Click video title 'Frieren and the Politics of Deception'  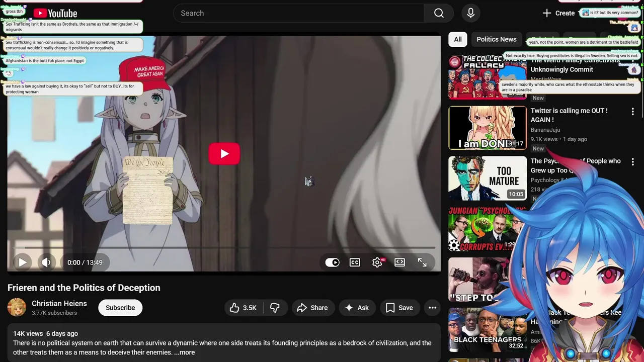[84, 288]
